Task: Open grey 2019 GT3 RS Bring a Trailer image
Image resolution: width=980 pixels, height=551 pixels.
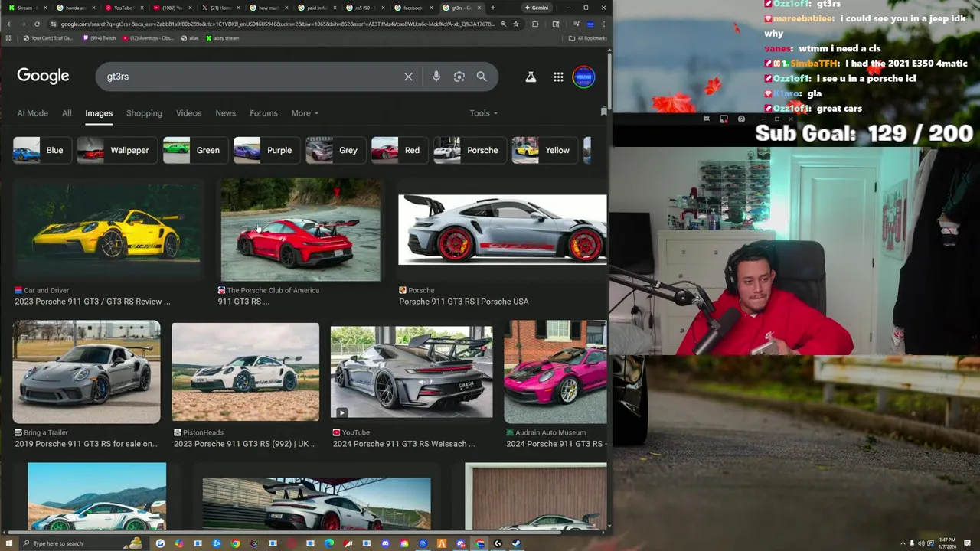Action: 87,372
